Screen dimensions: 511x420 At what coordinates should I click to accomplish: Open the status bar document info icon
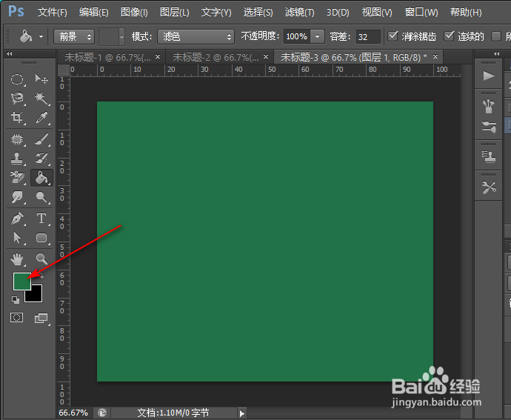click(102, 413)
